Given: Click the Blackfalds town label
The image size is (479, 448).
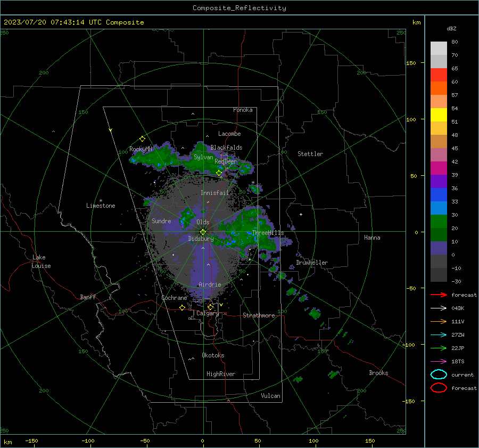Looking at the screenshot, I should click(226, 148).
